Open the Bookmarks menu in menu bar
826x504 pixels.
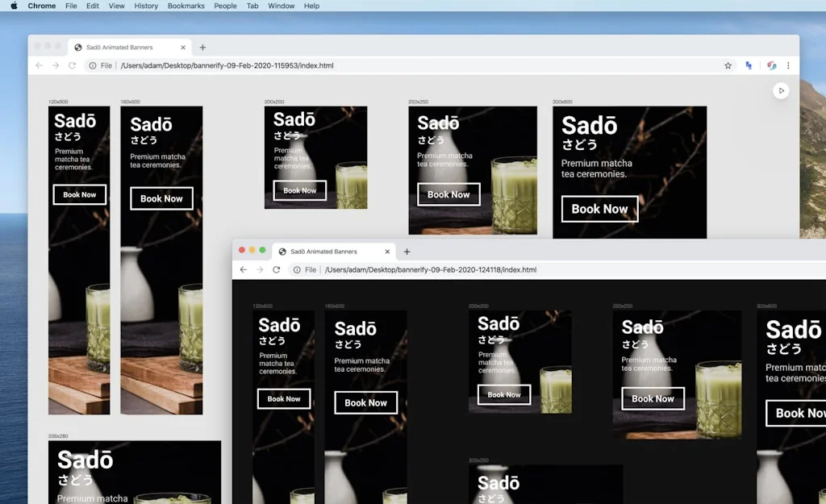186,6
